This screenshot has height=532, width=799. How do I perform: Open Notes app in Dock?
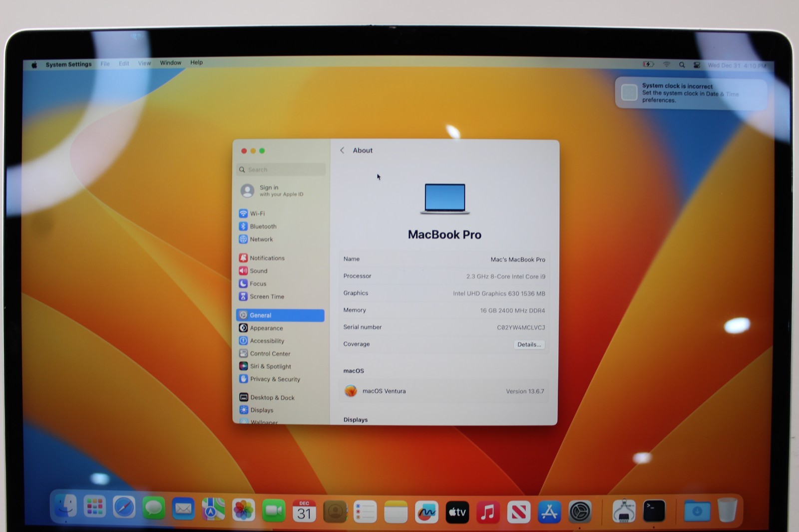click(x=396, y=512)
